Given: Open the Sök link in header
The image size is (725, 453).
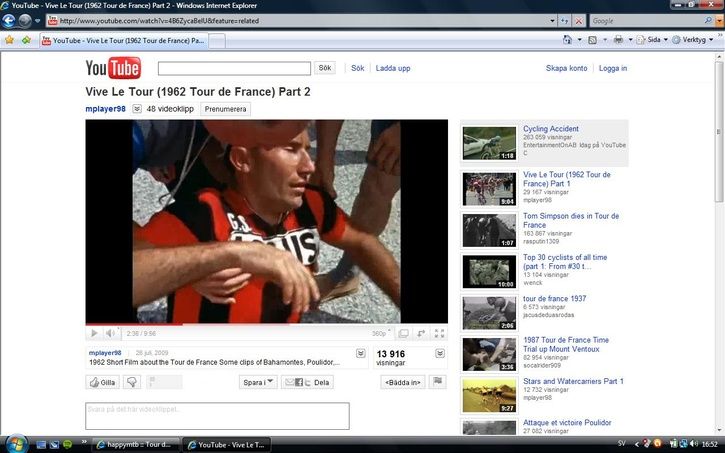Looking at the screenshot, I should (357, 68).
